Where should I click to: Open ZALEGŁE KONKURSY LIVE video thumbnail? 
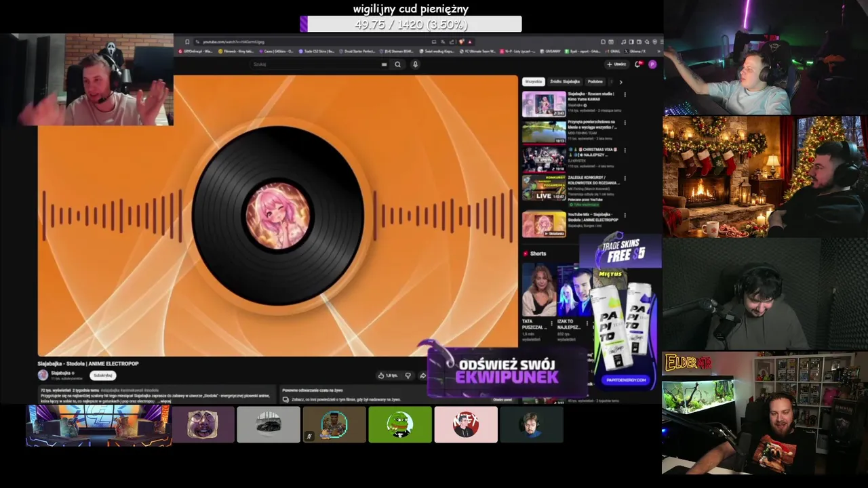click(544, 188)
